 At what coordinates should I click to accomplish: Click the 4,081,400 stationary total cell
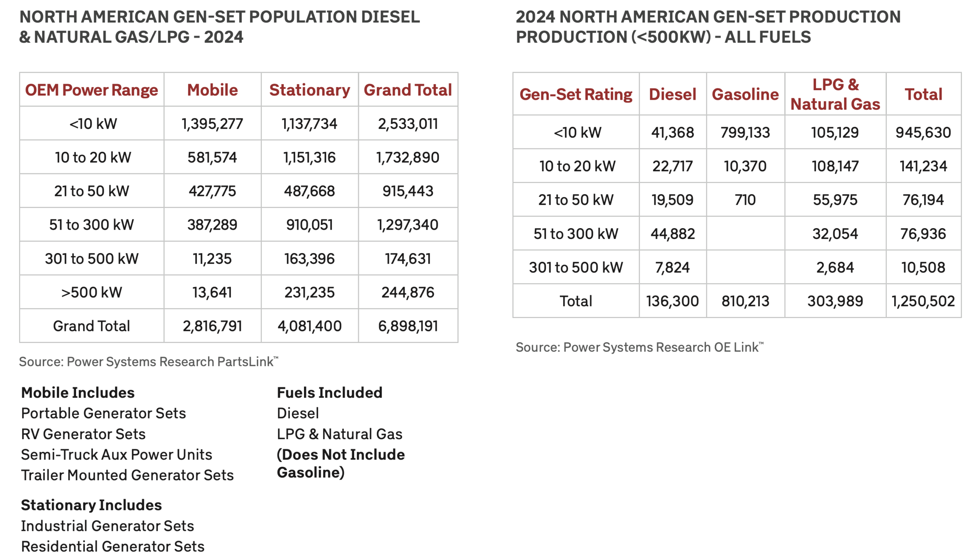pyautogui.click(x=310, y=326)
